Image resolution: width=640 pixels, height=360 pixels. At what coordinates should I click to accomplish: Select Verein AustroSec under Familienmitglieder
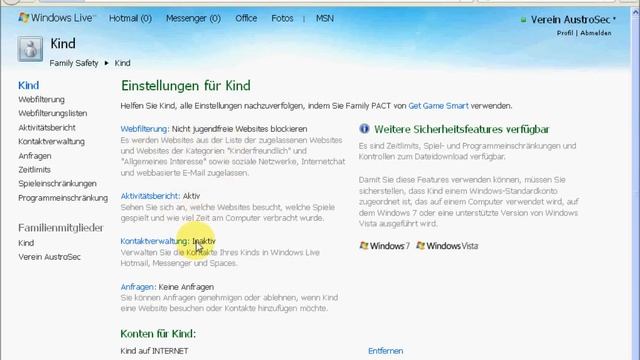49,257
